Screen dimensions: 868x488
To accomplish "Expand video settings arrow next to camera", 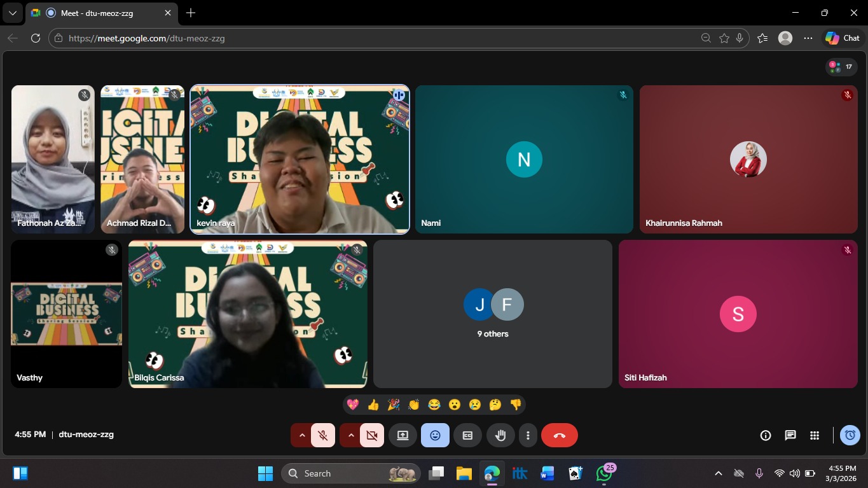I will tap(351, 435).
